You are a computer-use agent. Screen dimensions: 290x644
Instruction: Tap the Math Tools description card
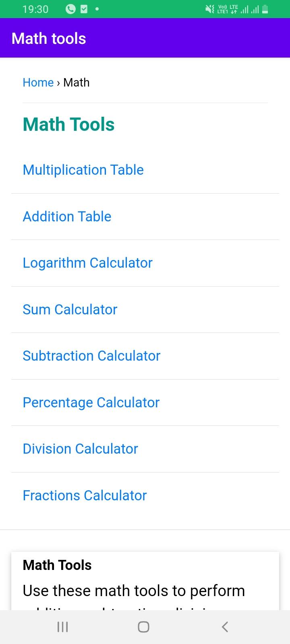pos(145,581)
